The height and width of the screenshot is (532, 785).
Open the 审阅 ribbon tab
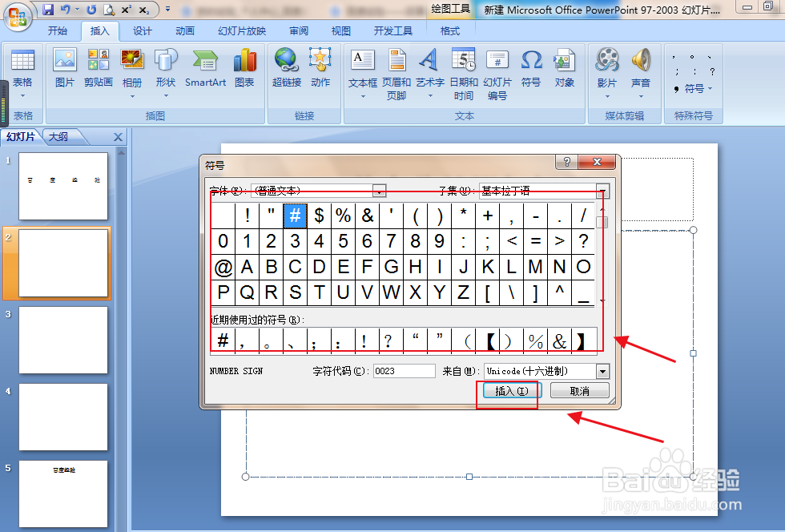coord(299,31)
